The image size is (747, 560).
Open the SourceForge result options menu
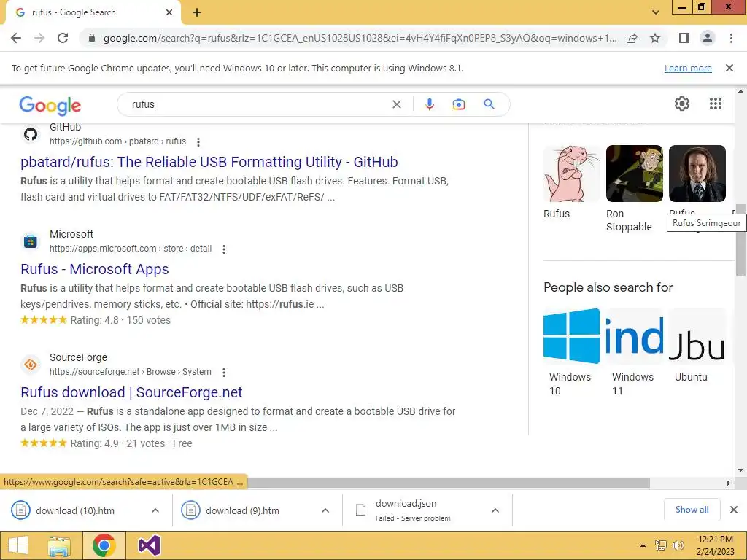(223, 373)
